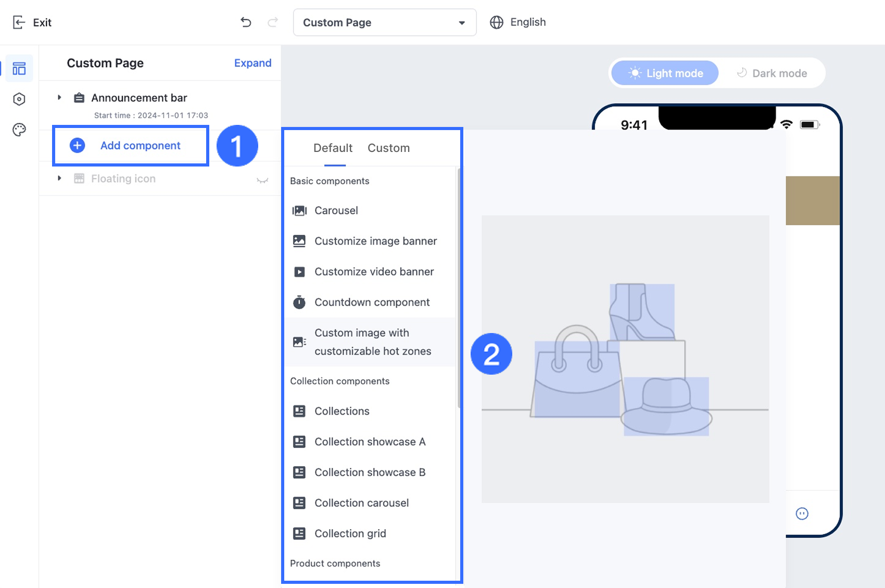Click the hot zones preview illustration
Screen dimensions: 885x588
click(625, 359)
